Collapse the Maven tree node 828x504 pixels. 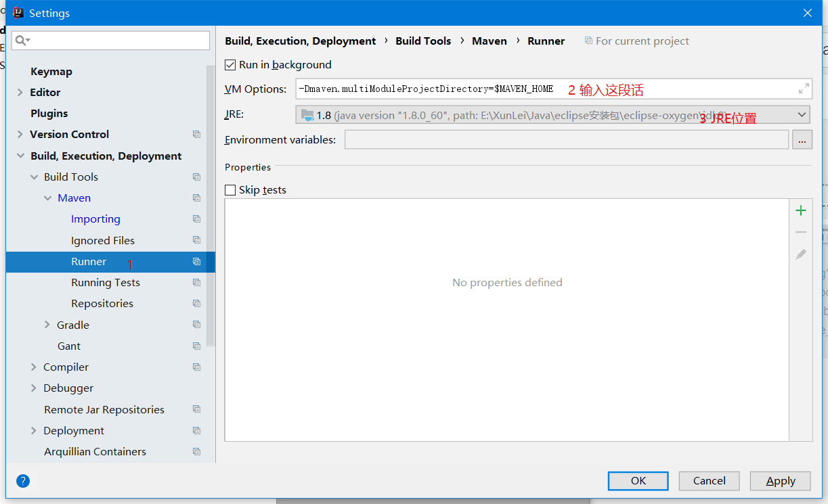(x=47, y=198)
